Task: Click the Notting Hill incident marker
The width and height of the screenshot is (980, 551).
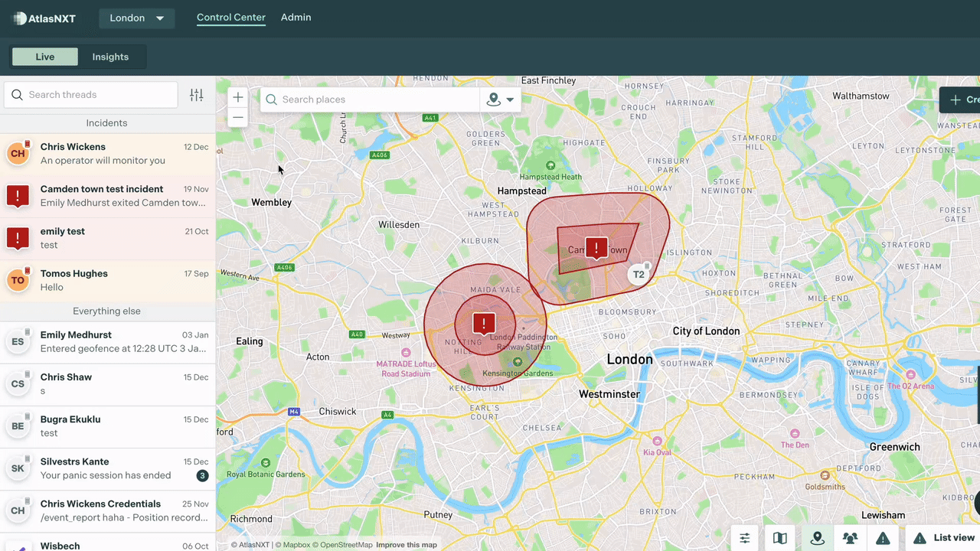Action: coord(484,324)
